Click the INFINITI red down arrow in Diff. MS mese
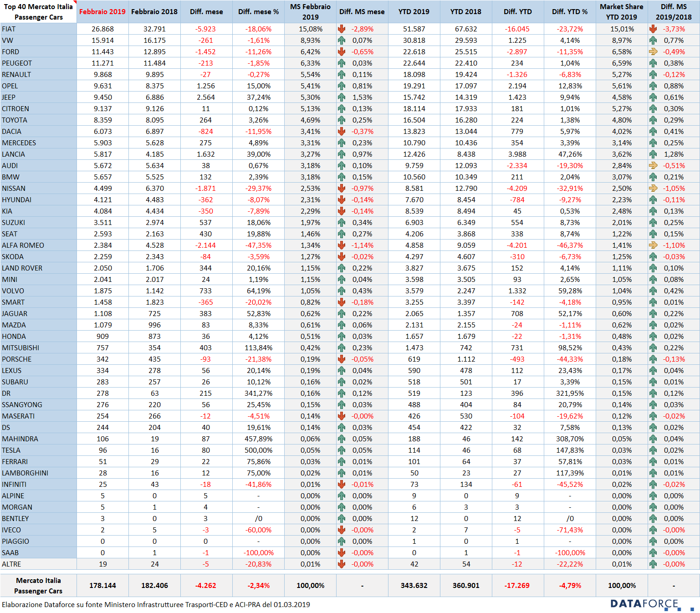The image size is (700, 613). click(x=342, y=484)
